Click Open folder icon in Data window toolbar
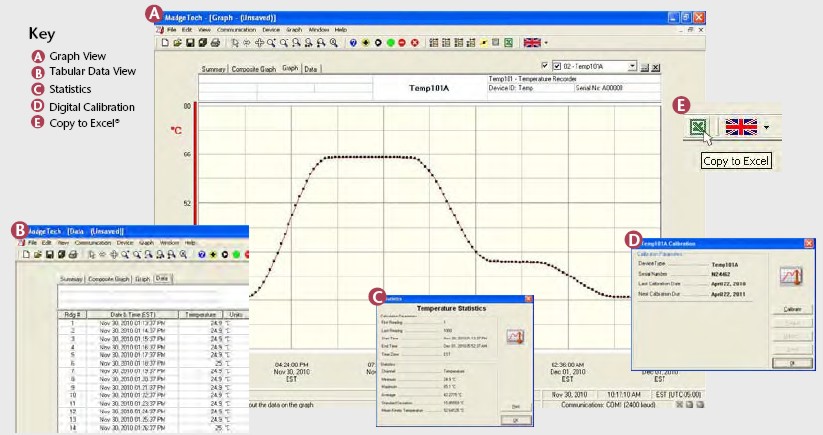 tap(37, 254)
